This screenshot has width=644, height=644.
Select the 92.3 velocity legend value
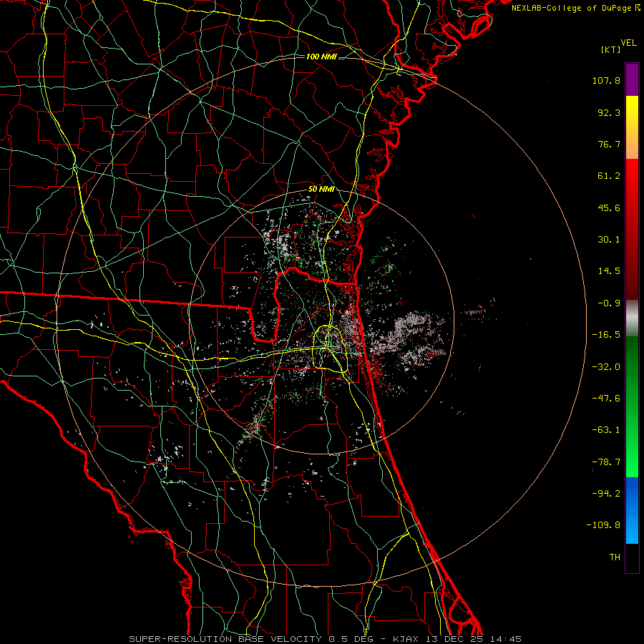[609, 112]
